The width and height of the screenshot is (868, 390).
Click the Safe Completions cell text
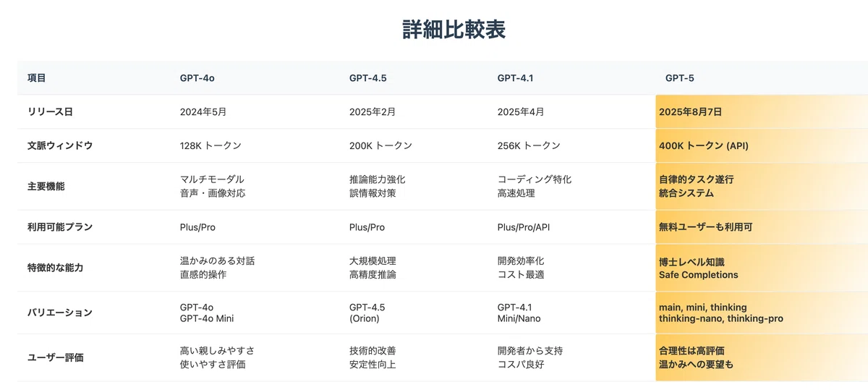click(x=699, y=275)
